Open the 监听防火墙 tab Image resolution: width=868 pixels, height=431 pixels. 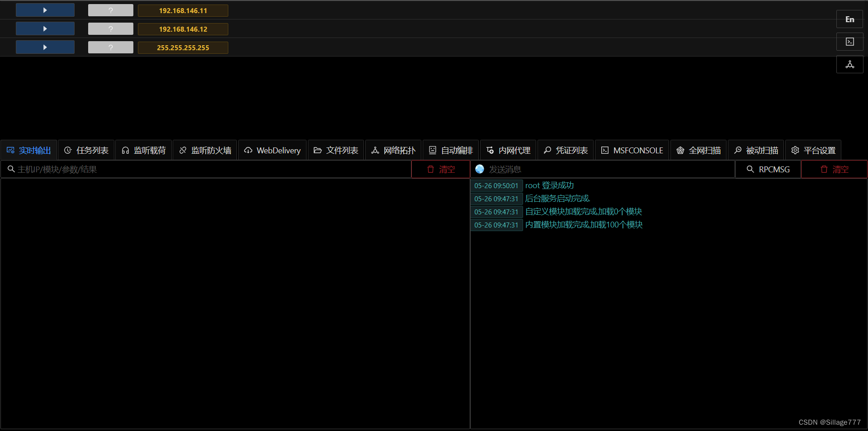tap(205, 150)
